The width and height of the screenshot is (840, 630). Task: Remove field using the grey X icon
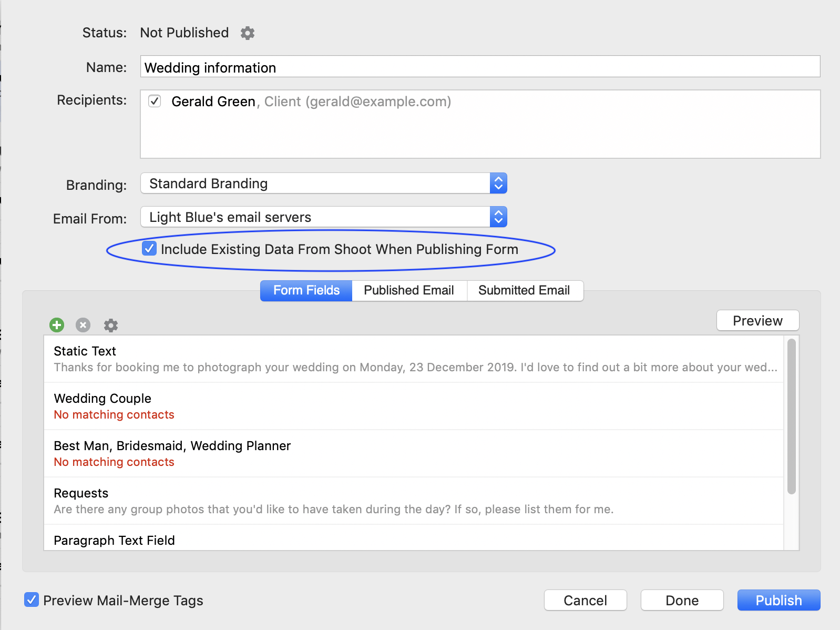coord(83,325)
